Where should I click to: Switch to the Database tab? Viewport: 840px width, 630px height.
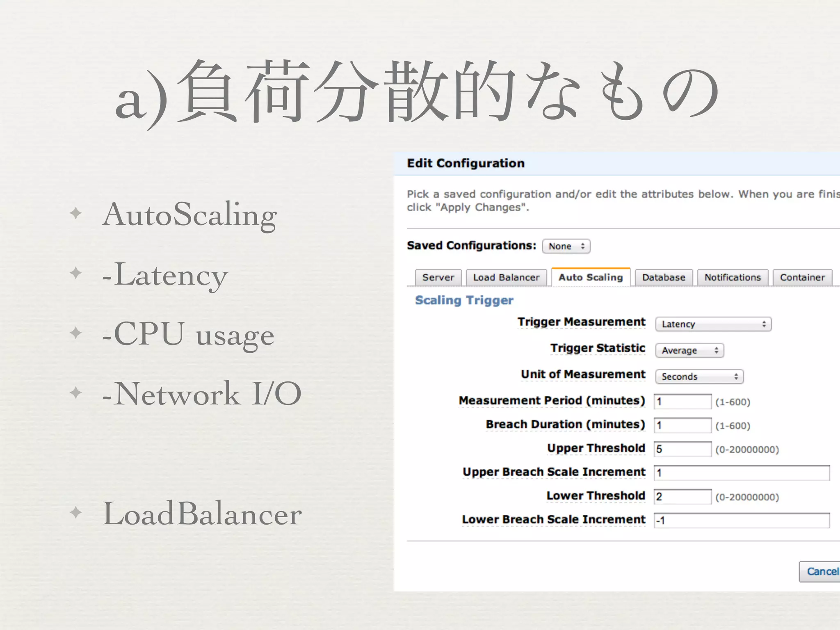[x=664, y=278]
